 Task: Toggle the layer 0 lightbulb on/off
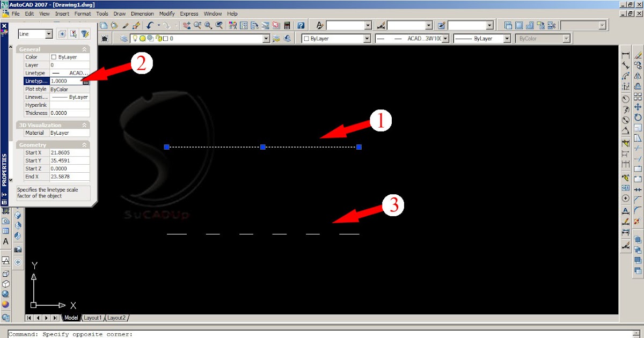click(x=135, y=38)
